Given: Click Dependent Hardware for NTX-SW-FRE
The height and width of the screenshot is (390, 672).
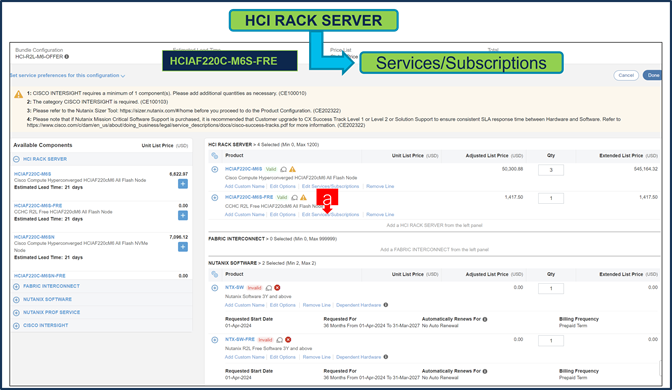Looking at the screenshot, I should coord(358,357).
